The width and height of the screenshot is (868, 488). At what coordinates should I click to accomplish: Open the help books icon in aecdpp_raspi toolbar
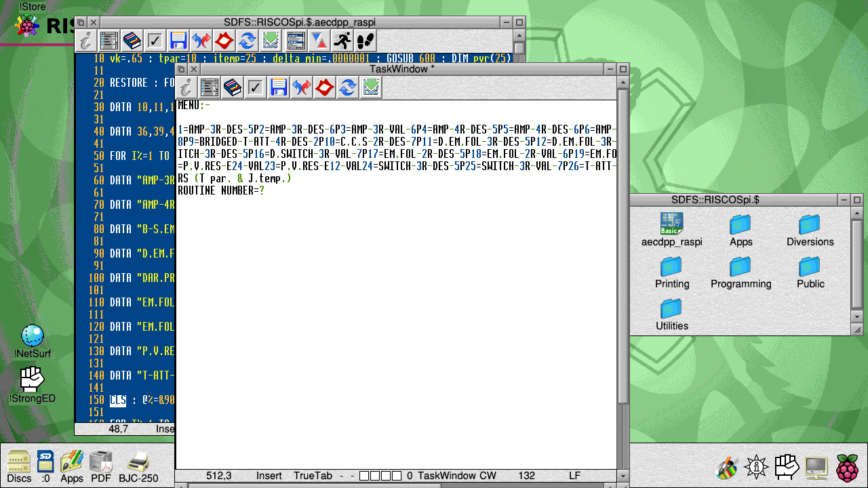click(x=132, y=41)
